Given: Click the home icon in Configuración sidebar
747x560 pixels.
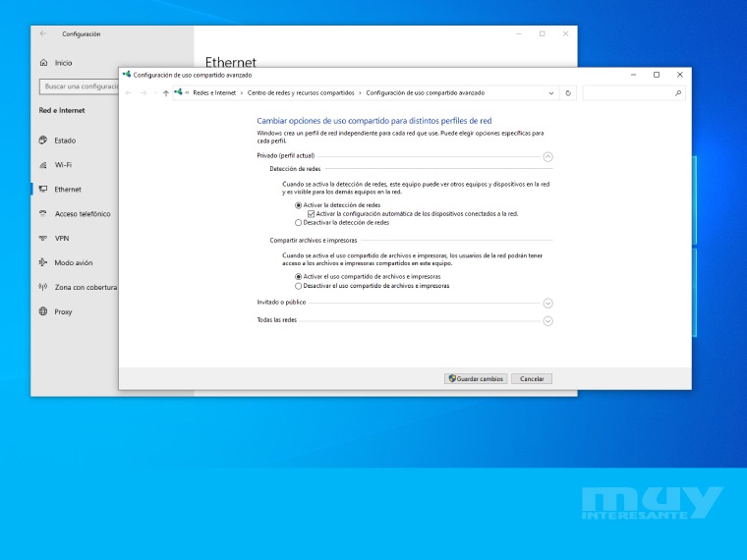Looking at the screenshot, I should point(44,62).
